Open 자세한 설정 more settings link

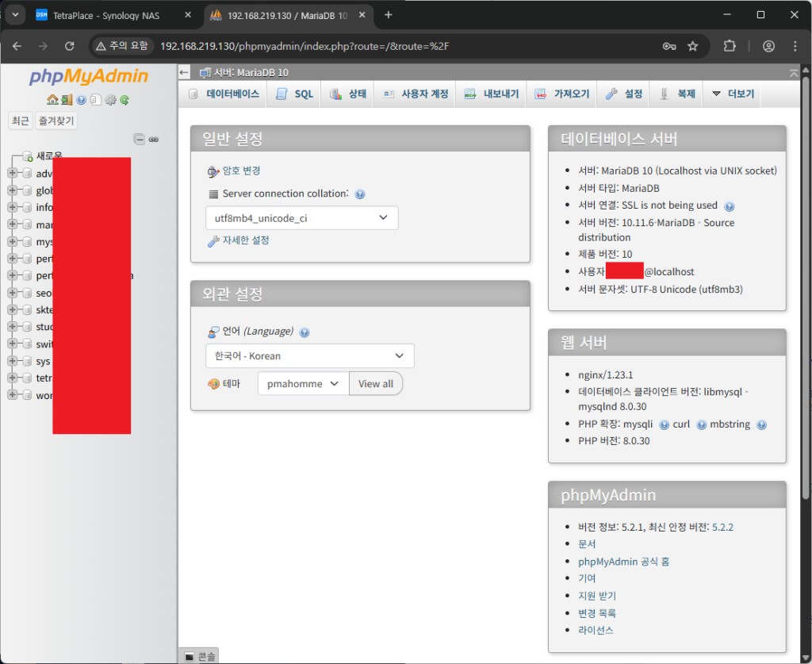246,240
